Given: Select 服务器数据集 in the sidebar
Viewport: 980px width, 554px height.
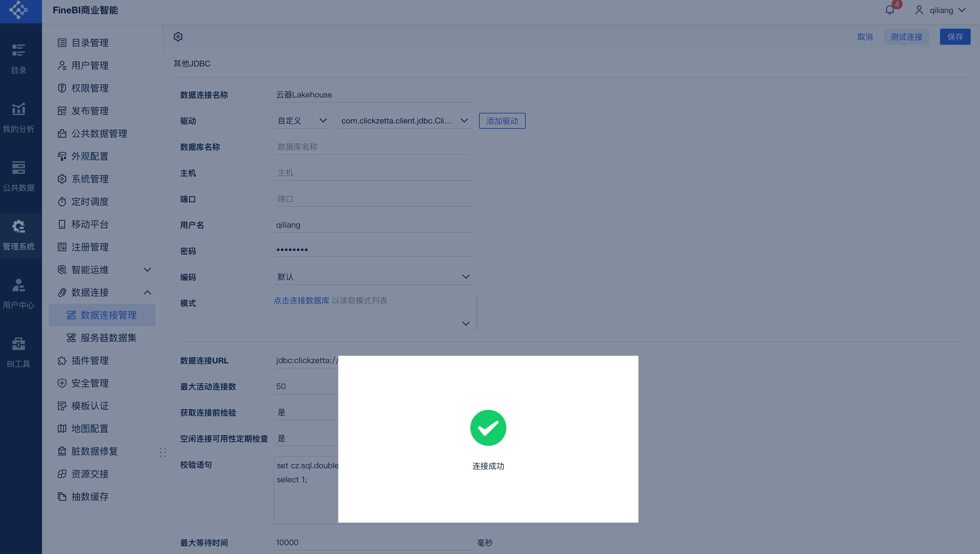Looking at the screenshot, I should [x=108, y=338].
